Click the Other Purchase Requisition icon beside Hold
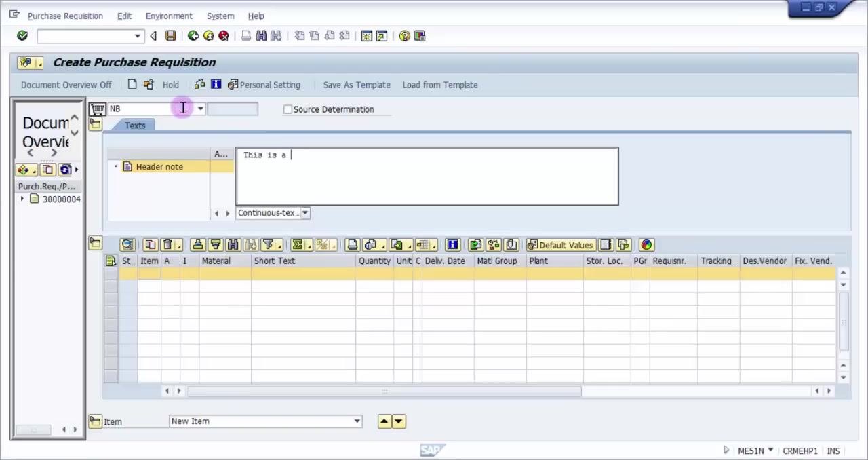The height and width of the screenshot is (460, 868). pos(149,85)
